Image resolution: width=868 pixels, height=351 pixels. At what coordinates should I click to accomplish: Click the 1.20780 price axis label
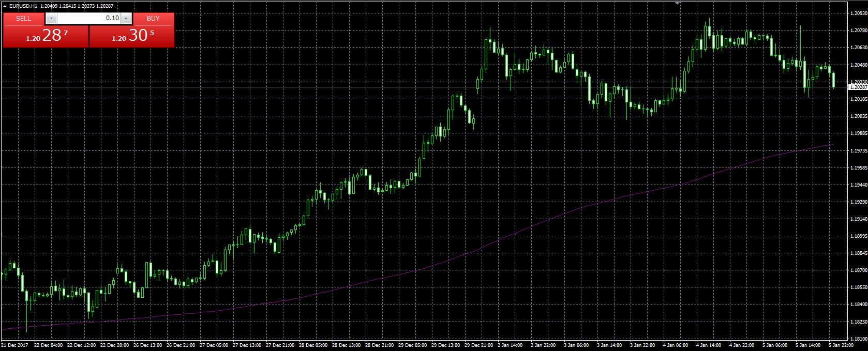point(859,30)
